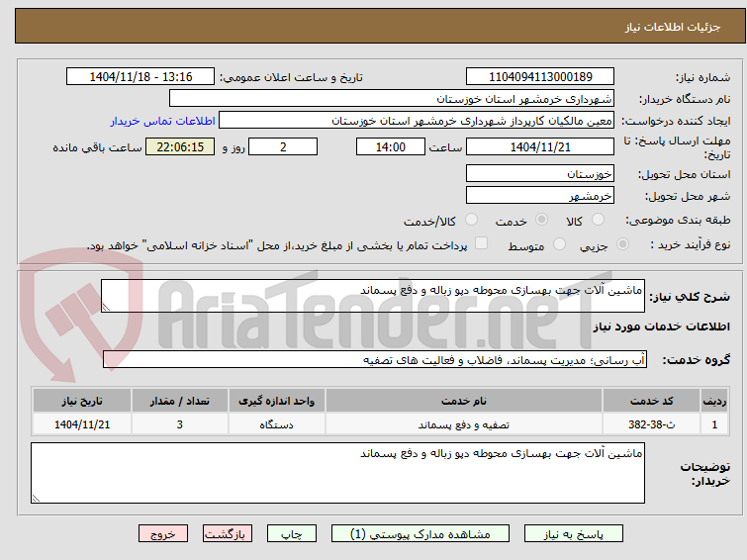This screenshot has width=747, height=560.
Task: Click the گروه خدمت field آب رسانی
Action: tap(375, 360)
